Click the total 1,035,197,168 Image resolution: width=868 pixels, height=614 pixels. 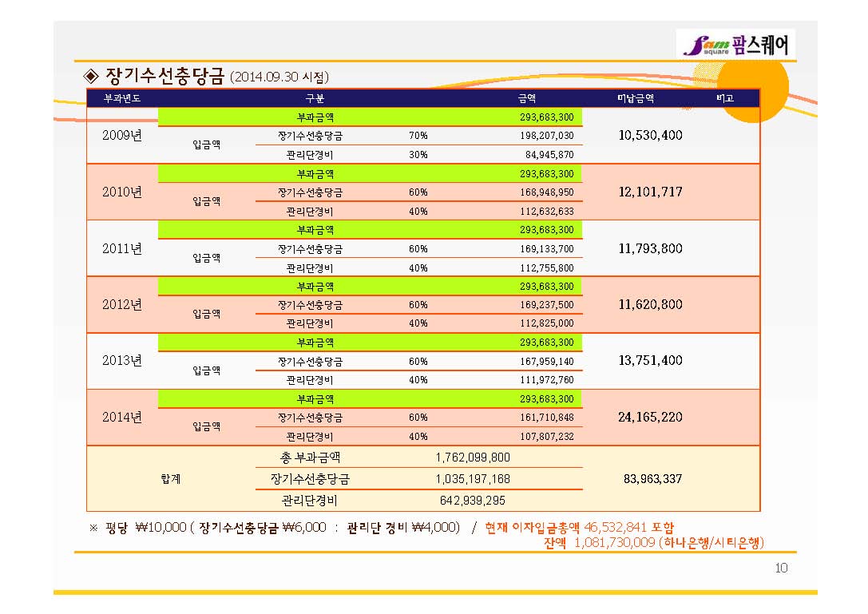(473, 479)
